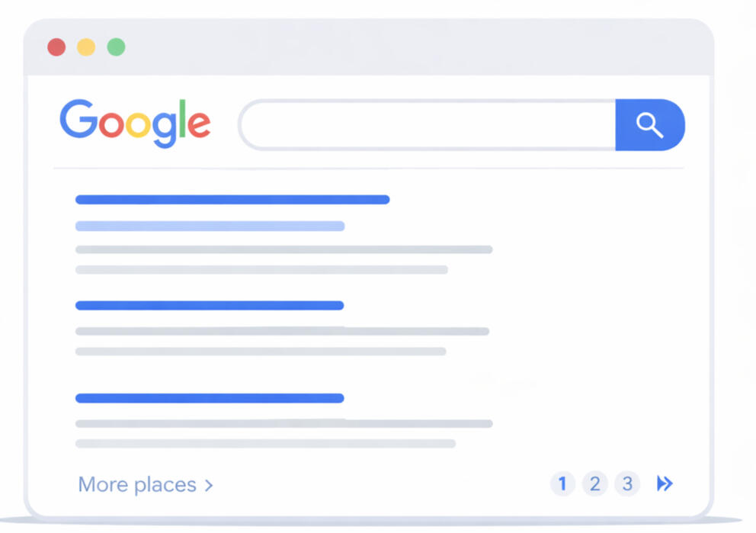Click bottom gray snippet line of first result
The image size is (756, 533).
coord(261,270)
